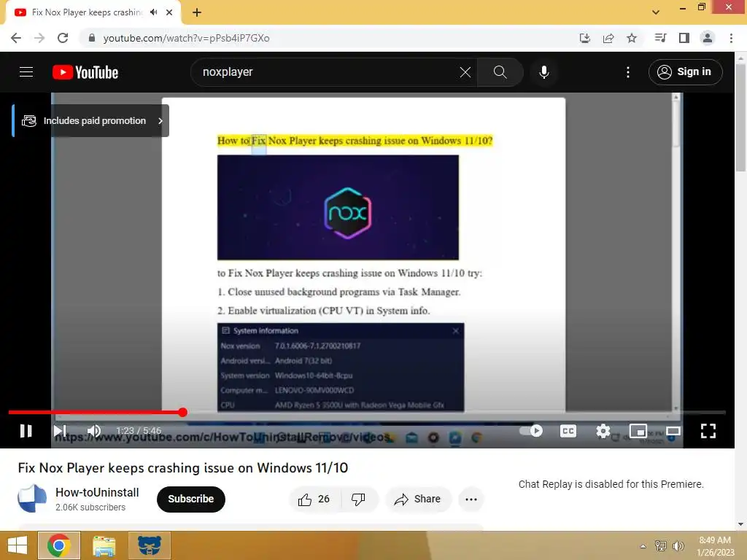Open the Chrome profile avatar

tap(708, 38)
